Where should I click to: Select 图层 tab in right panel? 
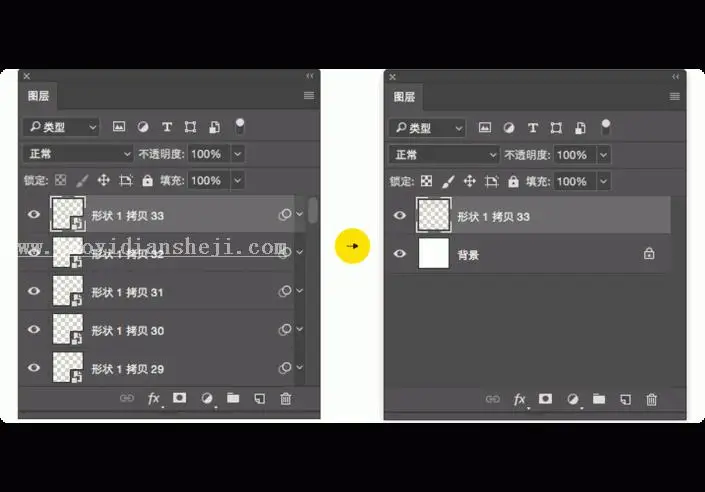404,97
